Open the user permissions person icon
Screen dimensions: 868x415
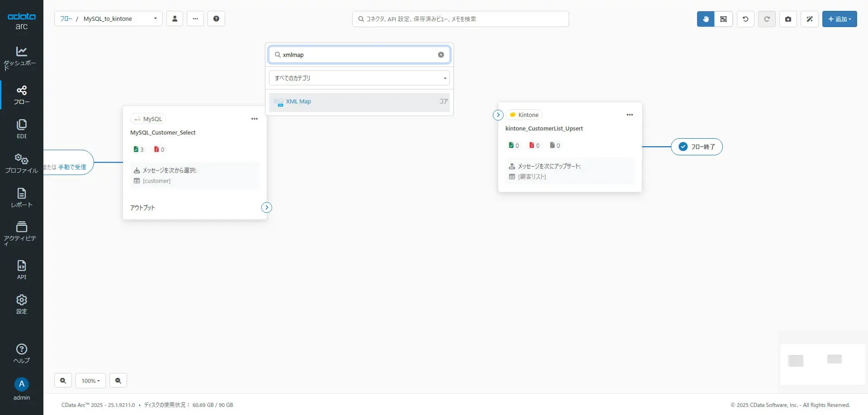tap(175, 19)
